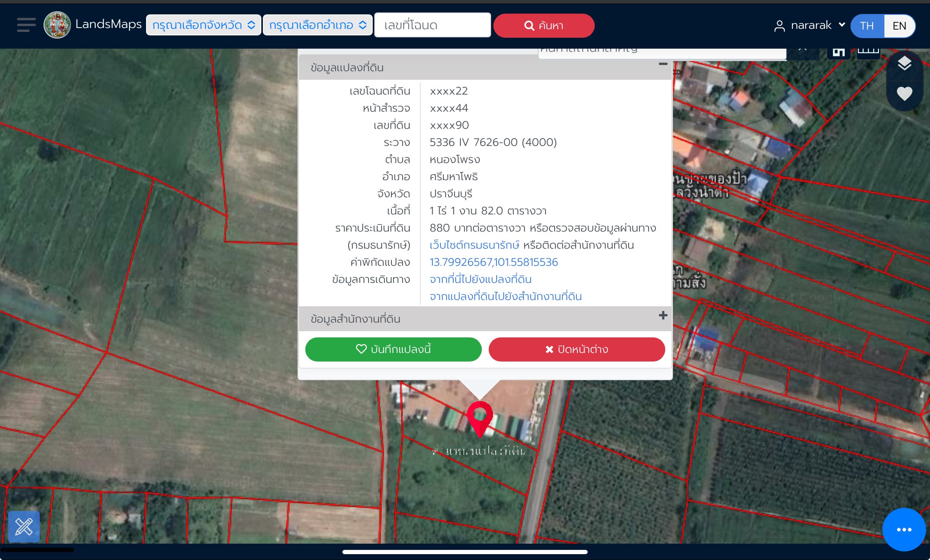Screen dimensions: 930x560
Task: Switch language to TH
Action: (x=867, y=26)
